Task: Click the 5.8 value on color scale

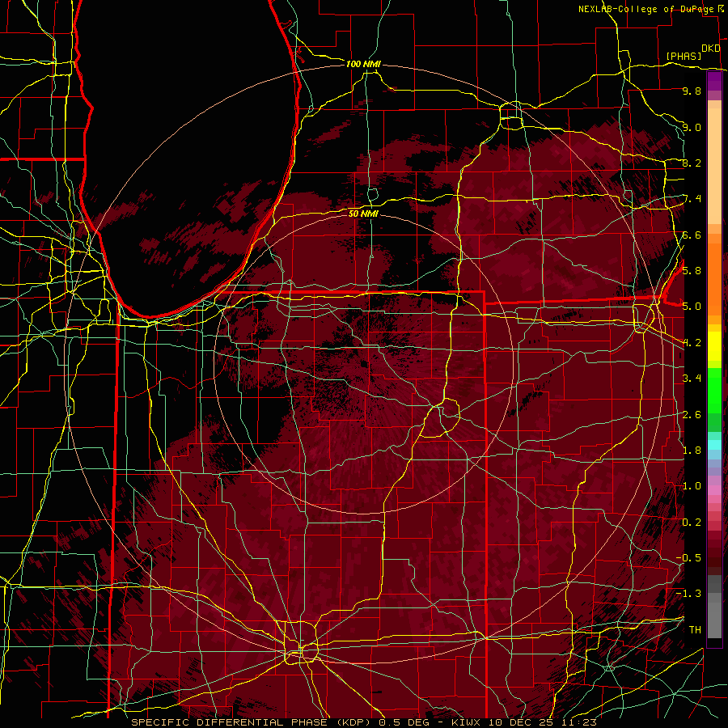Action: point(692,270)
